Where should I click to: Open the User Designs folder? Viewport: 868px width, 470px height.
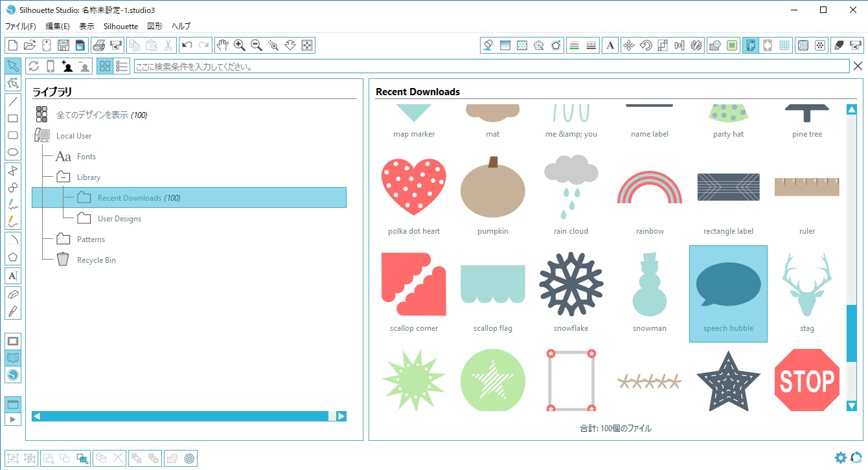pyautogui.click(x=119, y=219)
